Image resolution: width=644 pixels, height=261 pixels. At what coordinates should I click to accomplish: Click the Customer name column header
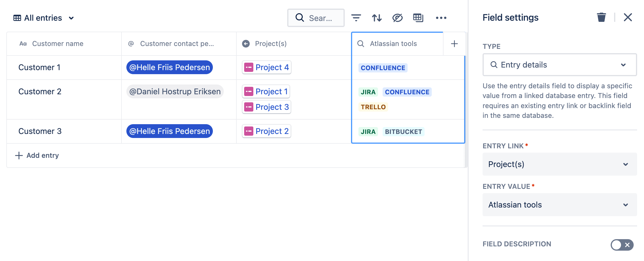(x=64, y=44)
